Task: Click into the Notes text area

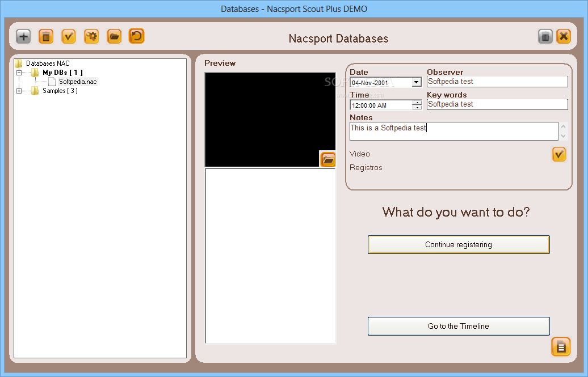Action: click(453, 131)
